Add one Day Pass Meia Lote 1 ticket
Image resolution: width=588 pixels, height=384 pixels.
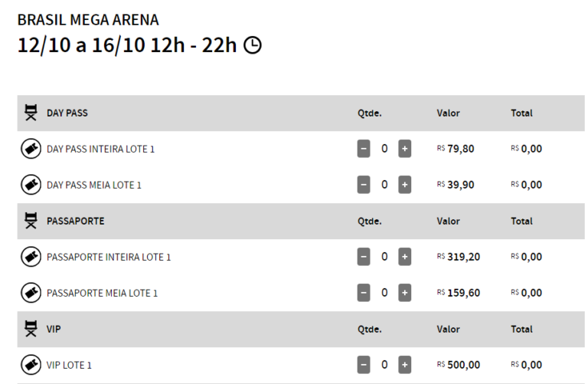coord(404,185)
